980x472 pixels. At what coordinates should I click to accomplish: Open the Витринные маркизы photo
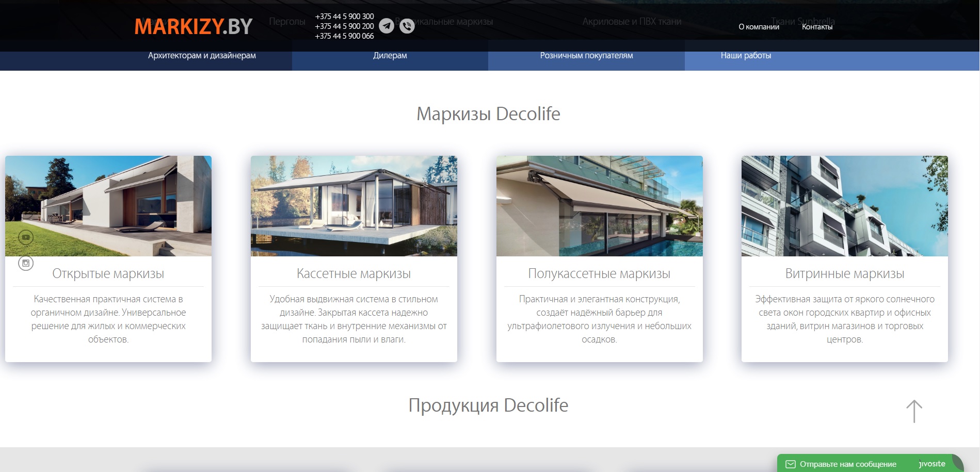(845, 206)
